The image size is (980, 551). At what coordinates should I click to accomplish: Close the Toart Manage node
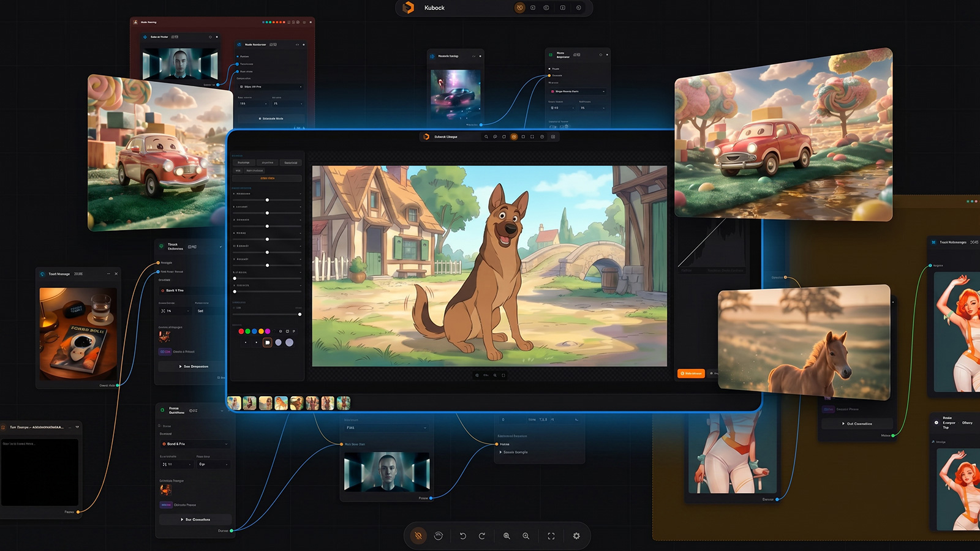click(x=116, y=274)
